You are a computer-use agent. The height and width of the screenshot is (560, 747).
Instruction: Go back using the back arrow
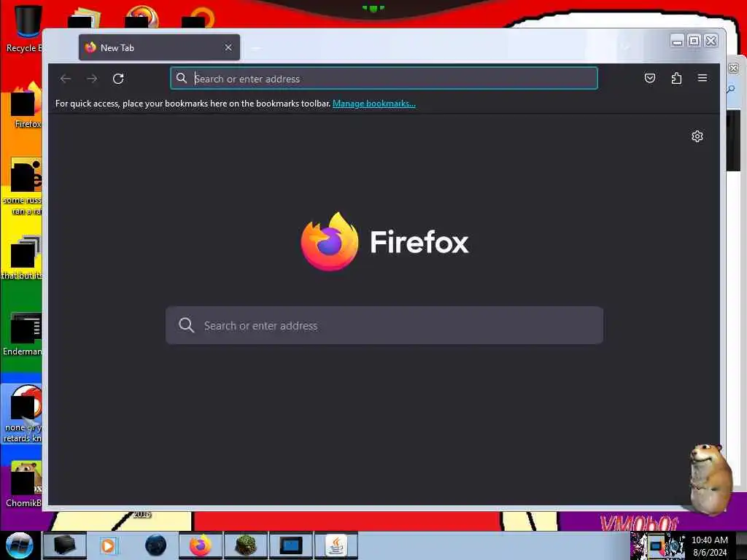click(66, 79)
